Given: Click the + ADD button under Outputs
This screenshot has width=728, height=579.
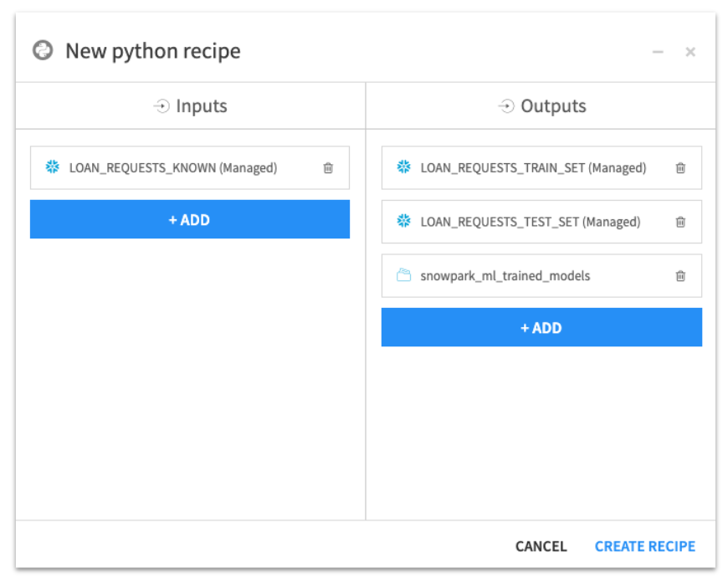Looking at the screenshot, I should point(541,327).
